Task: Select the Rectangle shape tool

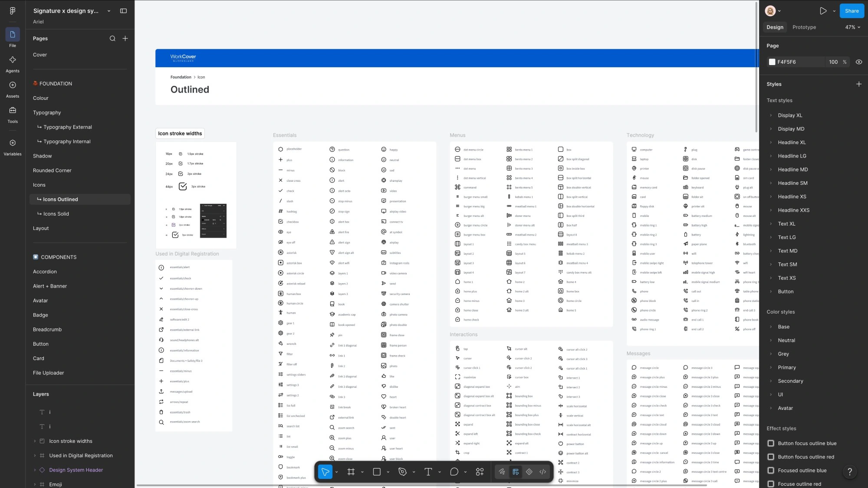Action: click(377, 472)
